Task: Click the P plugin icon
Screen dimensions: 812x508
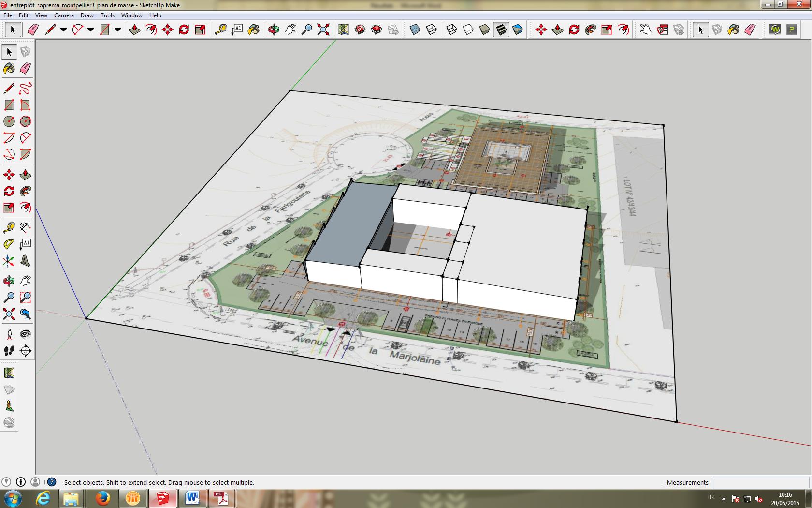Action: [792, 30]
